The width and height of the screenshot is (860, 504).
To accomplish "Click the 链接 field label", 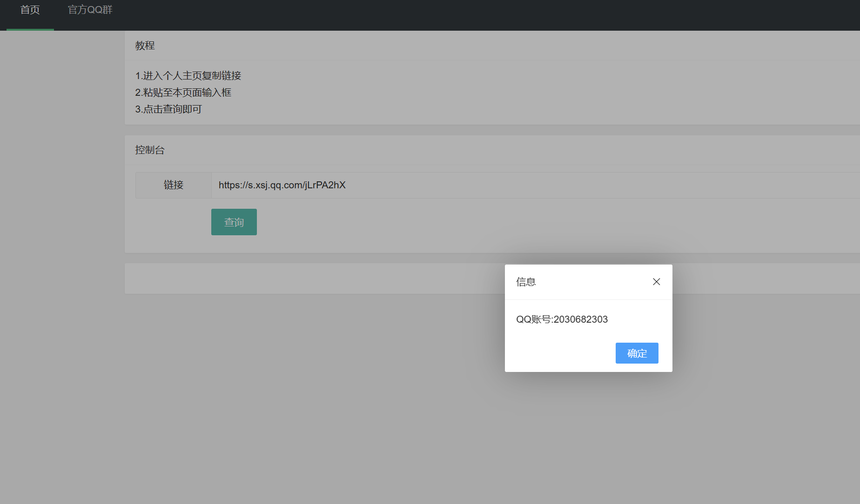I will [174, 185].
